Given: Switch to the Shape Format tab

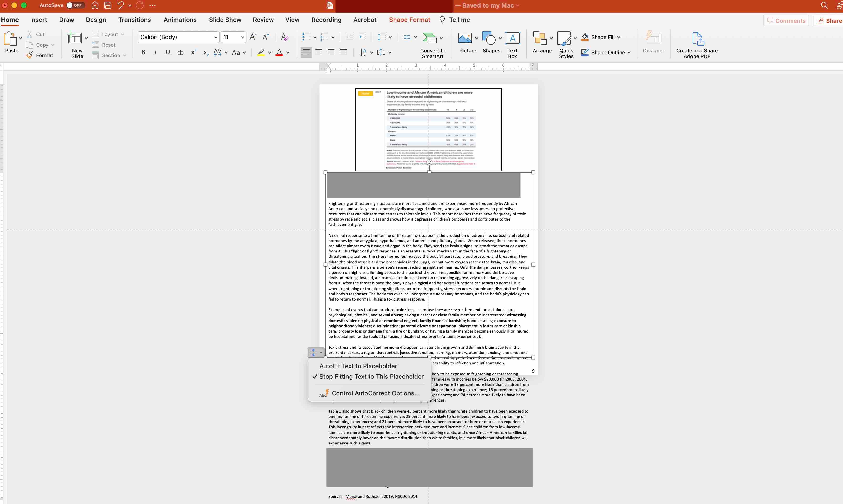Looking at the screenshot, I should click(x=410, y=20).
